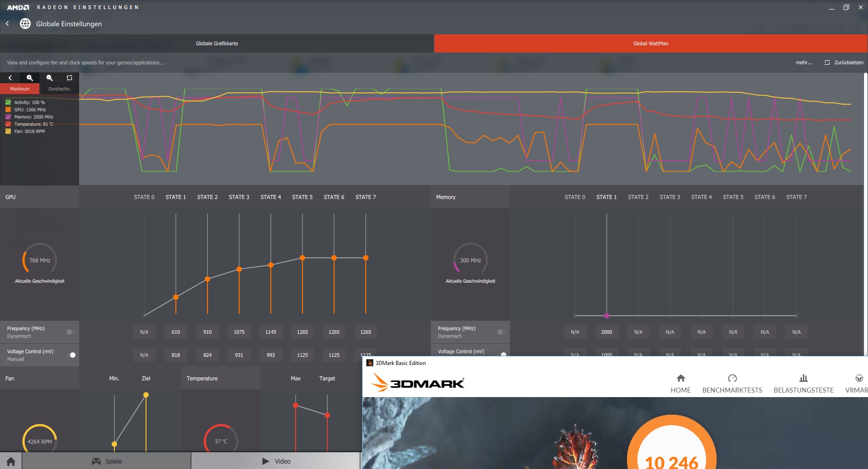Select GPU STATE 7 header

[366, 197]
